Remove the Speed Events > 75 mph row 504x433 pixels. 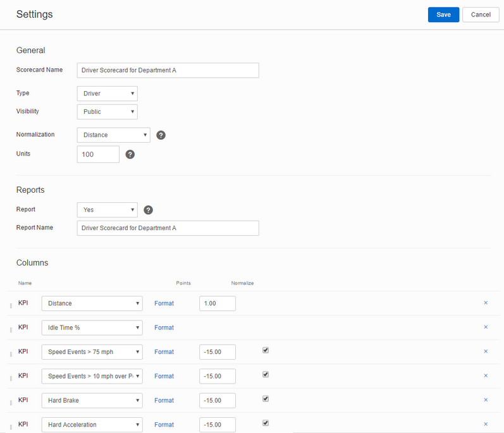tap(486, 351)
